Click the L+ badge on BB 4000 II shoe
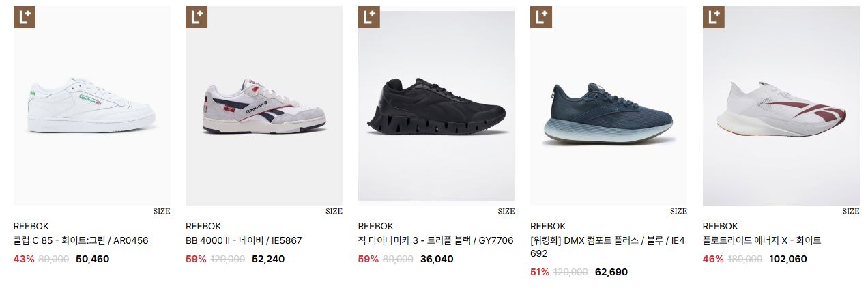Screen dimensions: 868x293 click(x=196, y=18)
